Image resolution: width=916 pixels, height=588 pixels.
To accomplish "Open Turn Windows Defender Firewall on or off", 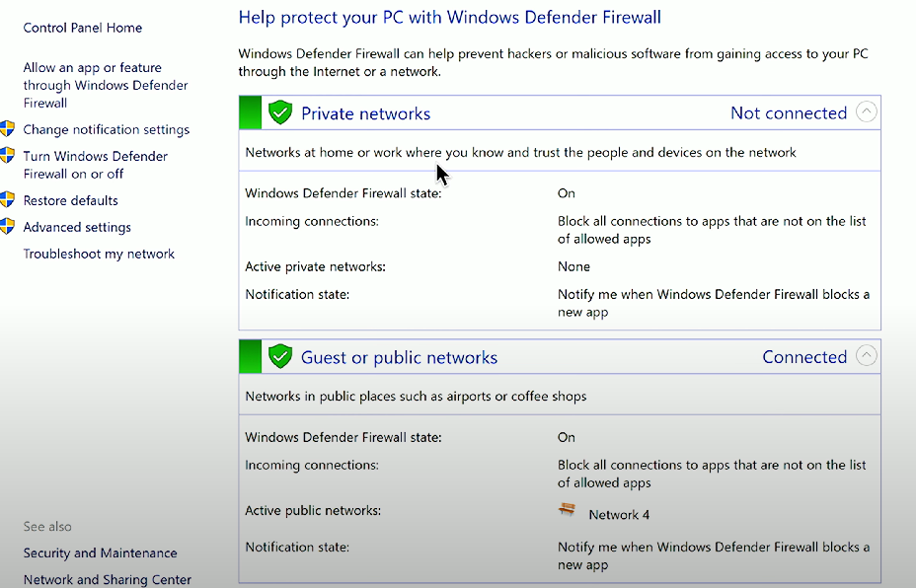I will 95,165.
